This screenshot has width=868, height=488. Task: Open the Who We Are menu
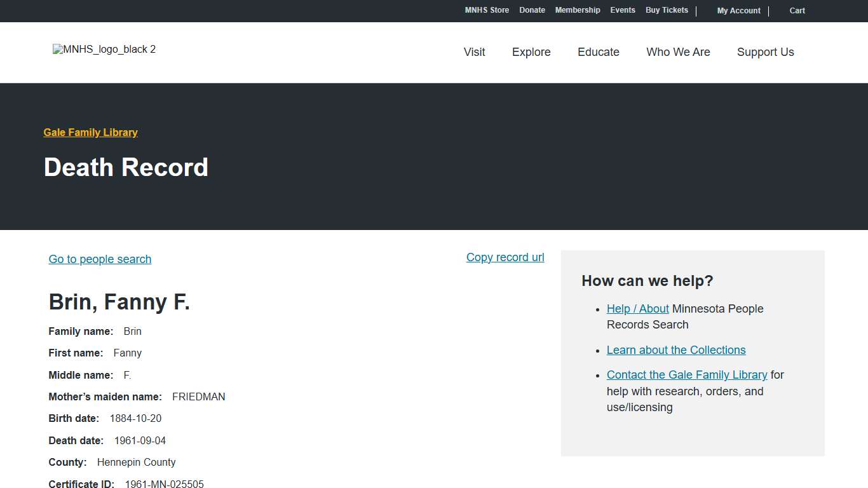(678, 52)
